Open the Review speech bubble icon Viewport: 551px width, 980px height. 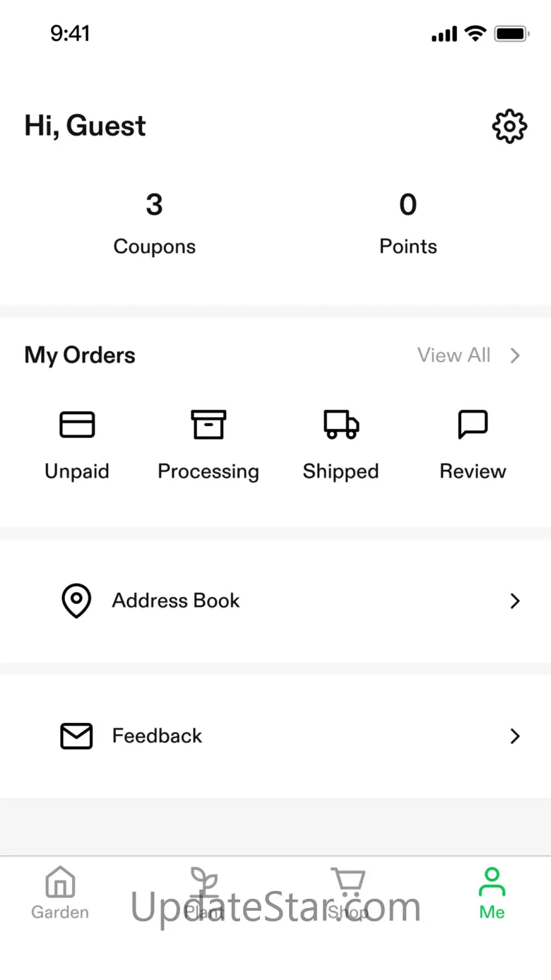tap(473, 425)
